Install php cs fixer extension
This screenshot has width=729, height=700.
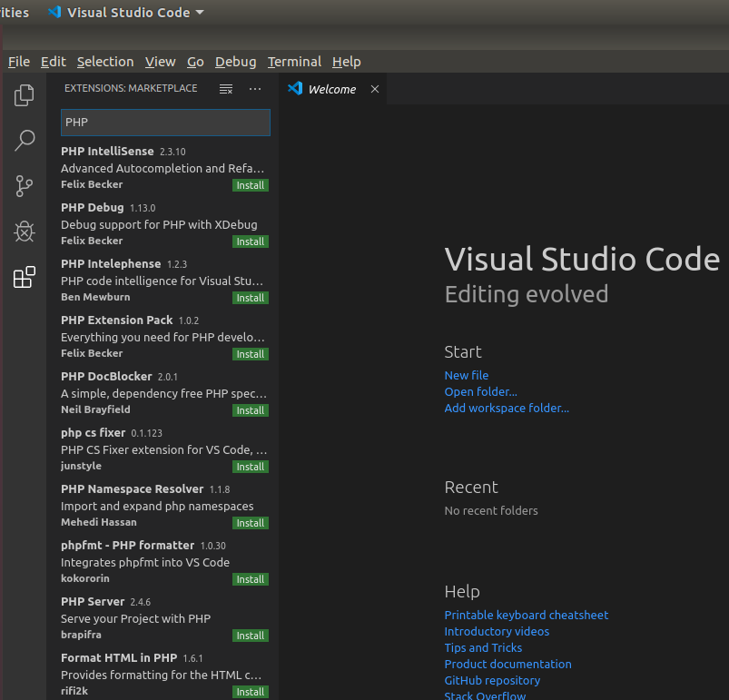[251, 466]
